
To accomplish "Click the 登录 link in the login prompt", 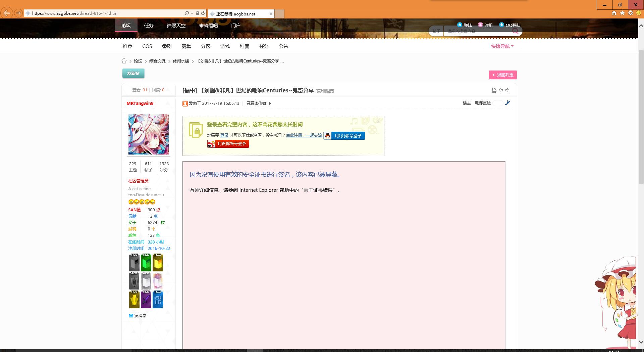I will pos(224,135).
